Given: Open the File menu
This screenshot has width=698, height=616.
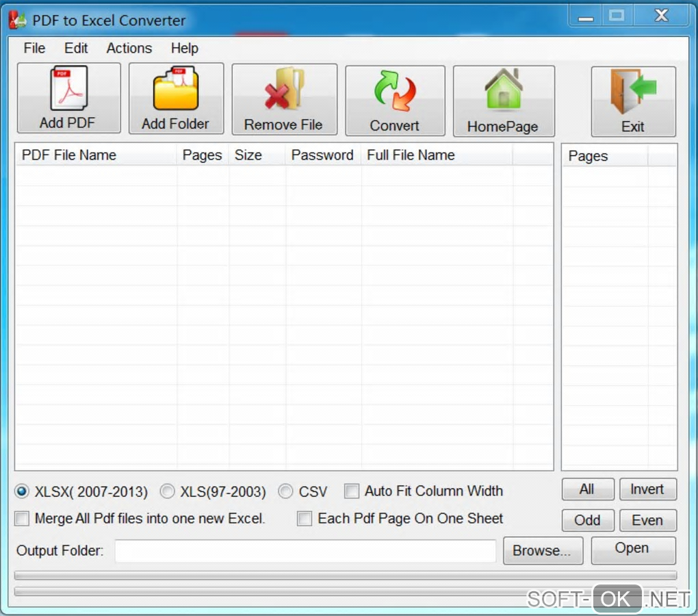Looking at the screenshot, I should pyautogui.click(x=34, y=48).
